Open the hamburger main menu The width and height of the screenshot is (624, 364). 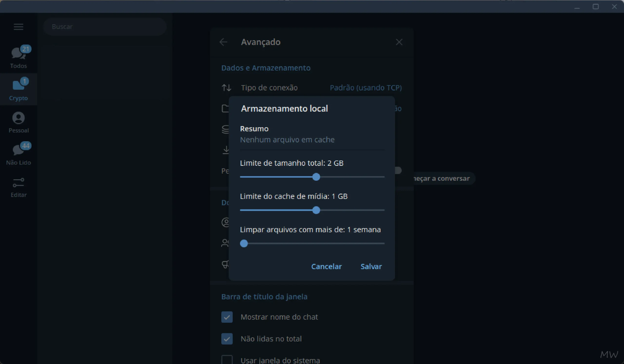[18, 27]
